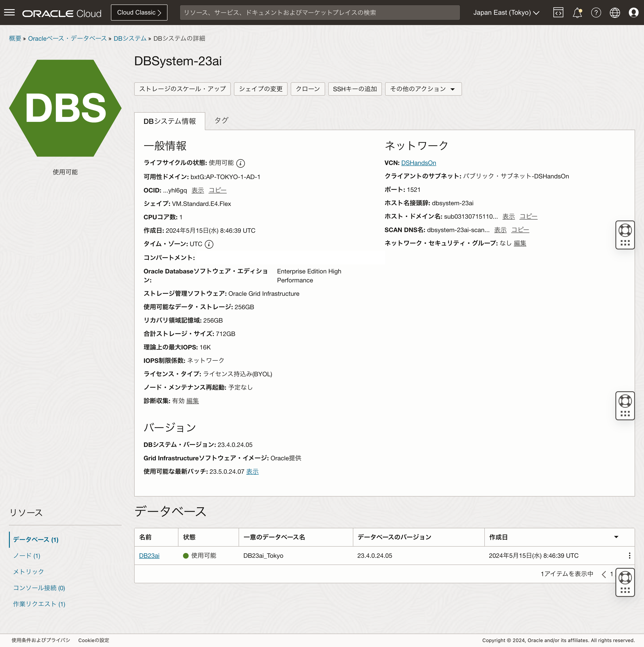Viewport: 644px width, 647px height.
Task: Show lifecycle state info tooltip icon
Action: (x=240, y=163)
